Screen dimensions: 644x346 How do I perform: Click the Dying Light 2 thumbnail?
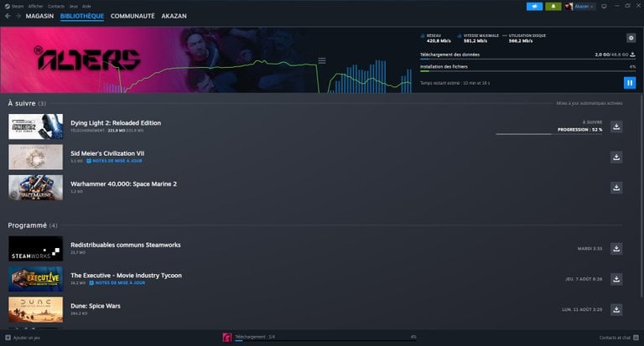pyautogui.click(x=36, y=127)
